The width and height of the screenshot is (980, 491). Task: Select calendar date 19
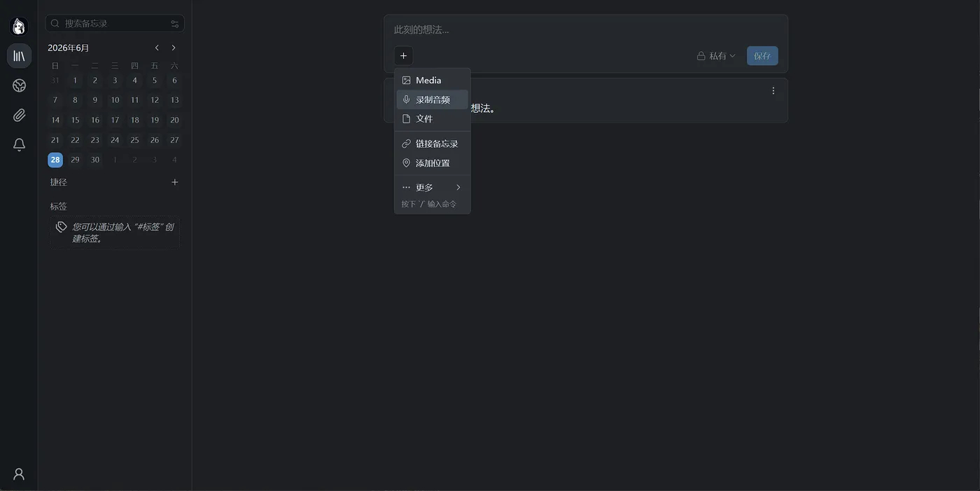pyautogui.click(x=155, y=120)
